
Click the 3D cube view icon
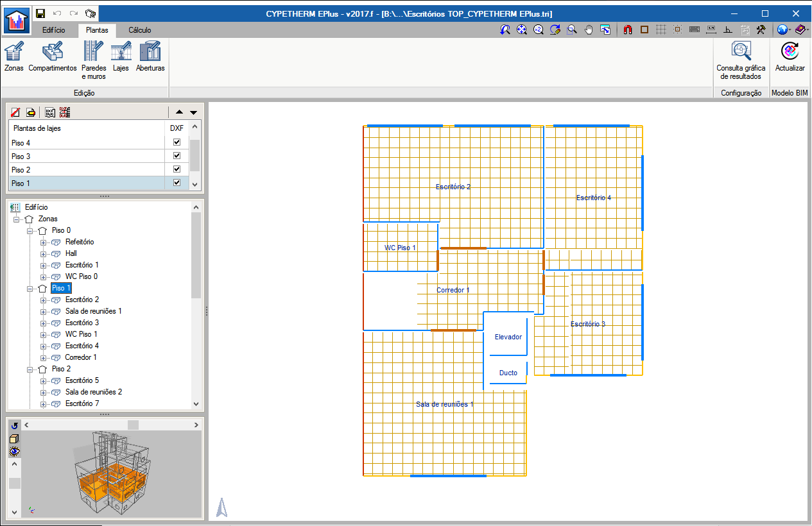click(x=14, y=439)
